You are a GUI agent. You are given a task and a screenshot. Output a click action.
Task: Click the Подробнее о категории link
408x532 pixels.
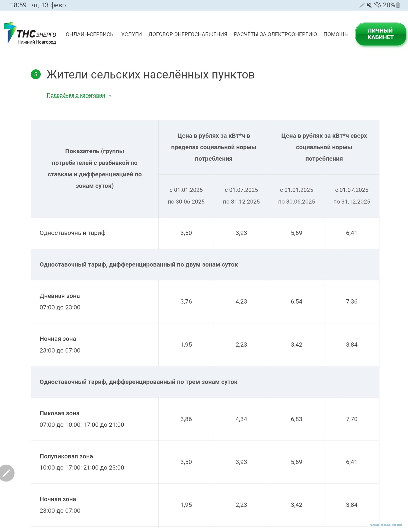[76, 95]
